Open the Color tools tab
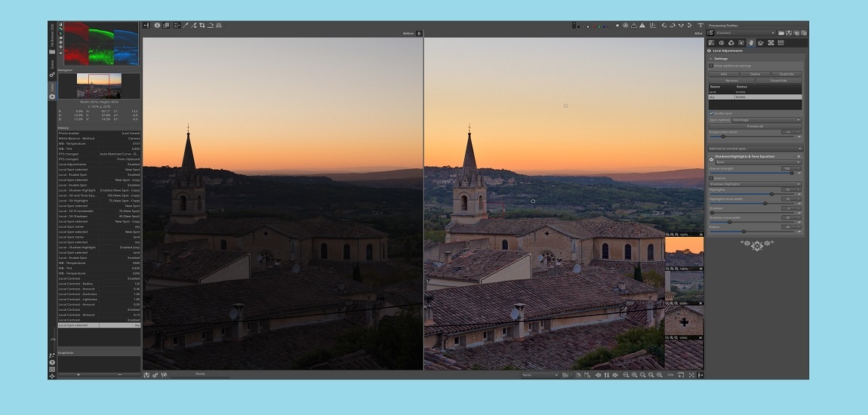The image size is (868, 415). 731,42
